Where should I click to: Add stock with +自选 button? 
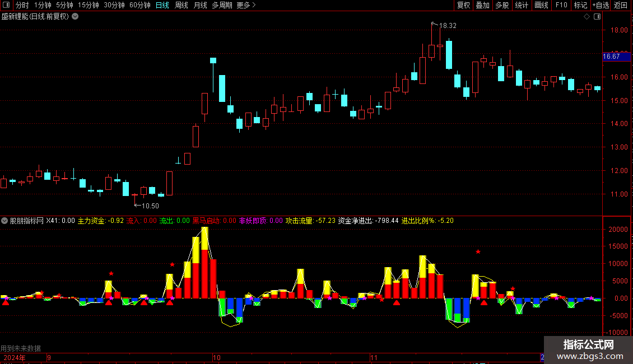click(601, 5)
